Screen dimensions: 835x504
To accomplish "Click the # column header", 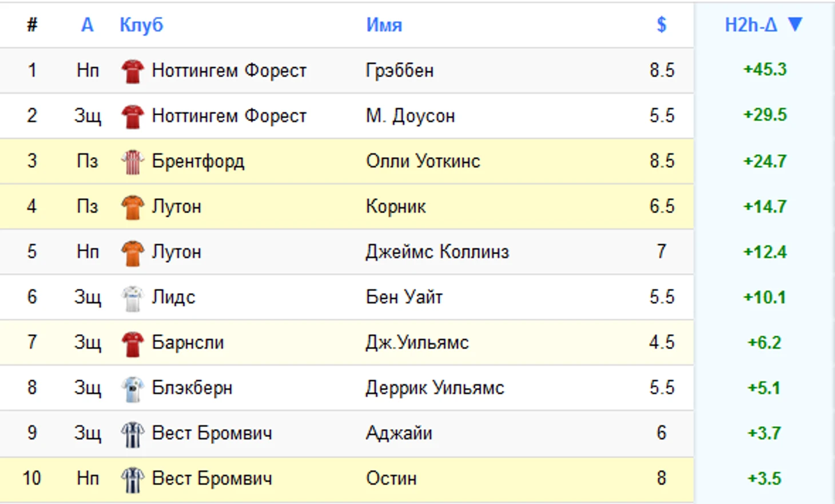I will click(x=33, y=25).
